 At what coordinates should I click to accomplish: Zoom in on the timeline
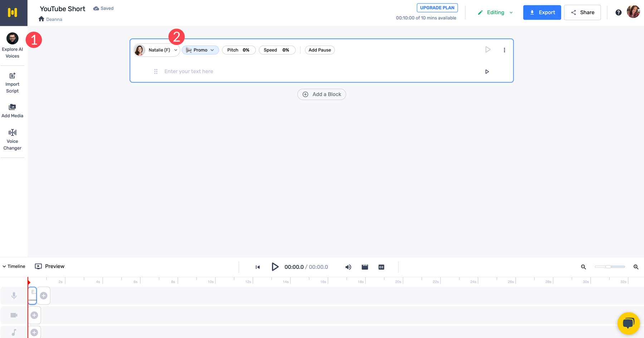coord(636,267)
